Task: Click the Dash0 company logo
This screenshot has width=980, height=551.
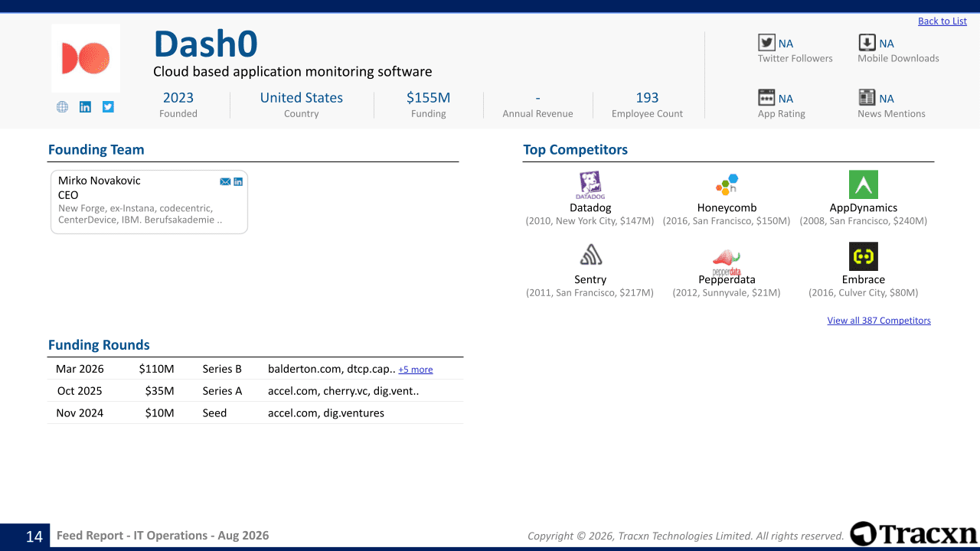Action: [86, 58]
